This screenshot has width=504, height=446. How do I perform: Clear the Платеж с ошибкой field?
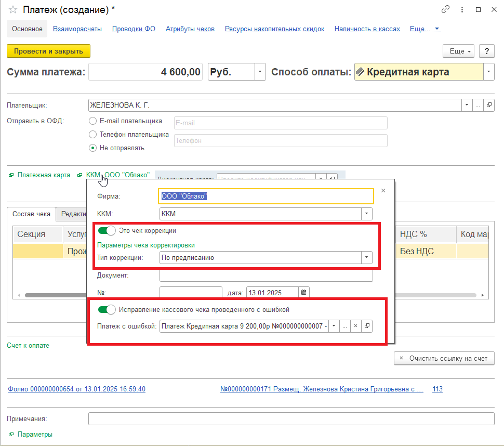355,326
